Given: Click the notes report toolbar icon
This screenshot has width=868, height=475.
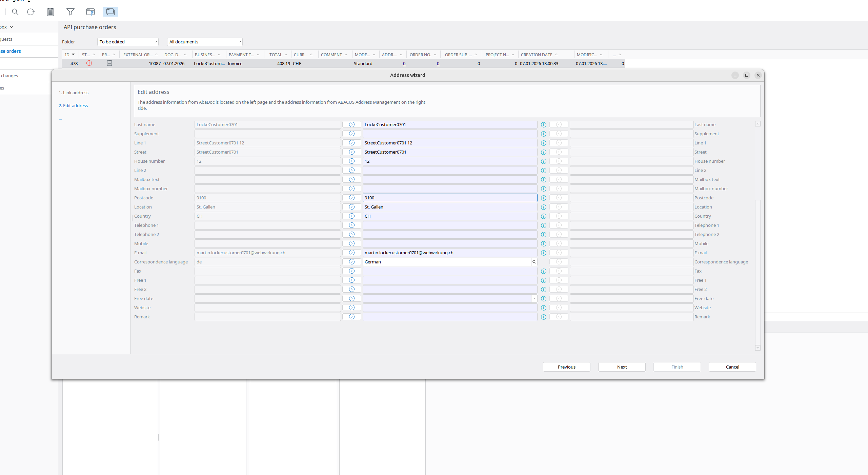Looking at the screenshot, I should click(50, 12).
